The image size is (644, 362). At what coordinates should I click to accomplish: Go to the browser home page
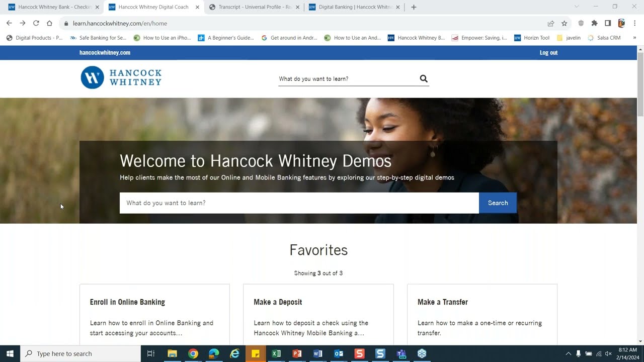[49, 23]
